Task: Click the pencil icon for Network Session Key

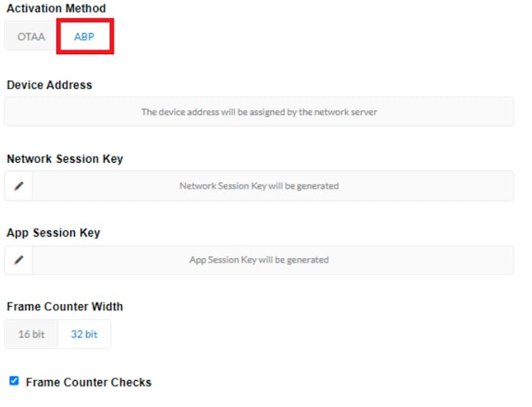Action: tap(19, 186)
